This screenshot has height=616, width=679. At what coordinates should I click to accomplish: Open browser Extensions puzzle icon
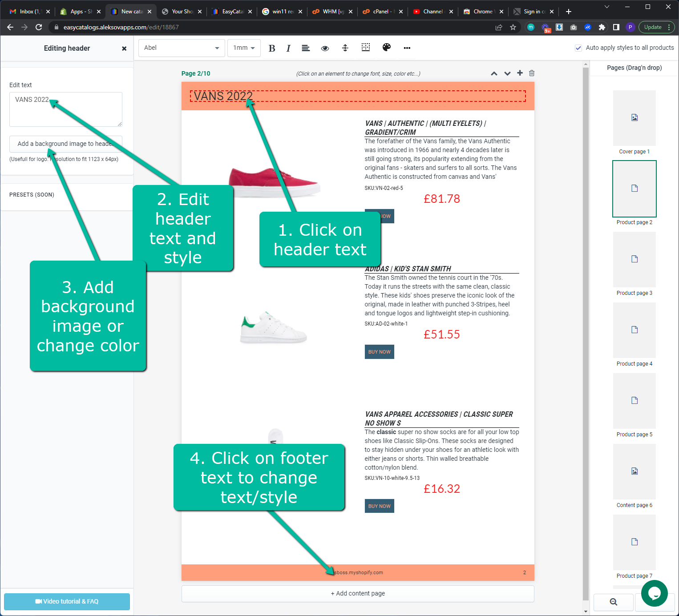[x=602, y=27]
